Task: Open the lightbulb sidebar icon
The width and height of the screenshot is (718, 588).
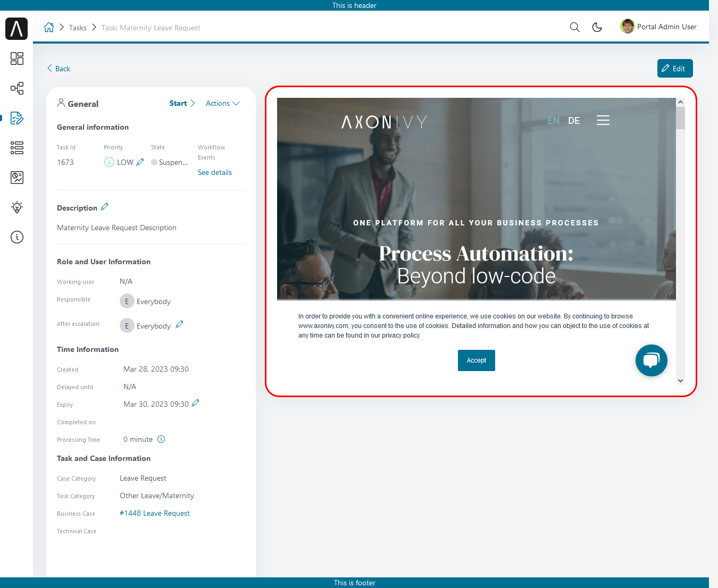Action: click(x=17, y=207)
